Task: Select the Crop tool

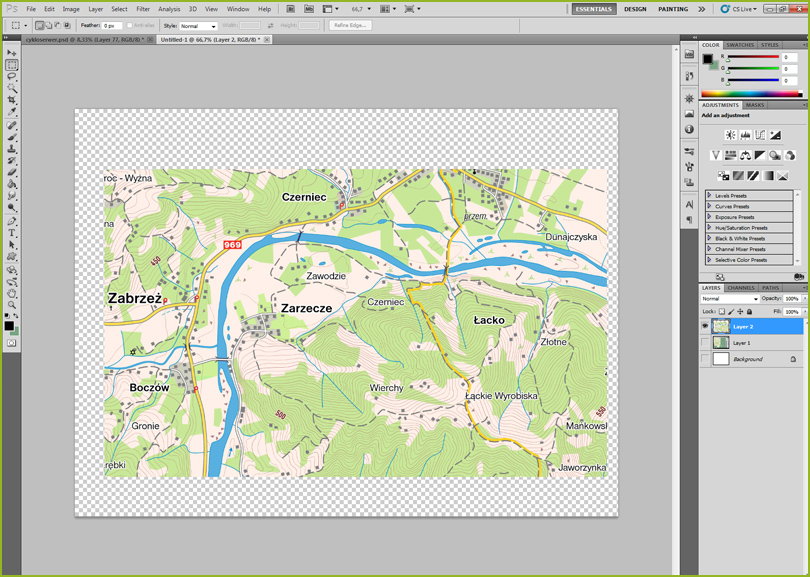Action: [11, 99]
